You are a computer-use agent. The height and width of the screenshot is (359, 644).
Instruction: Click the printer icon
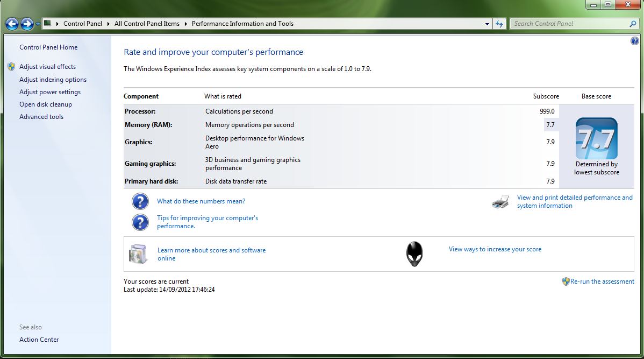500,202
